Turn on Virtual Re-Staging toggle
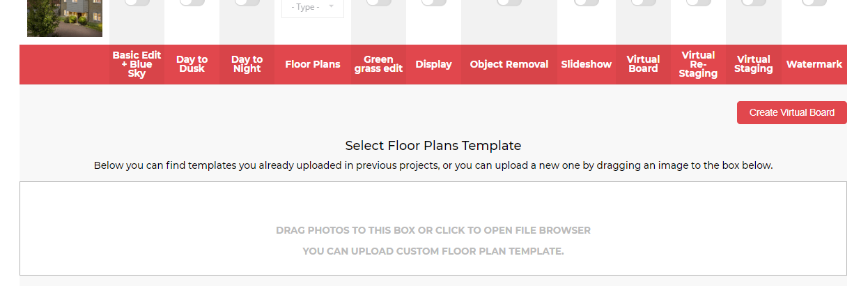This screenshot has width=868, height=286. pyautogui.click(x=698, y=2)
